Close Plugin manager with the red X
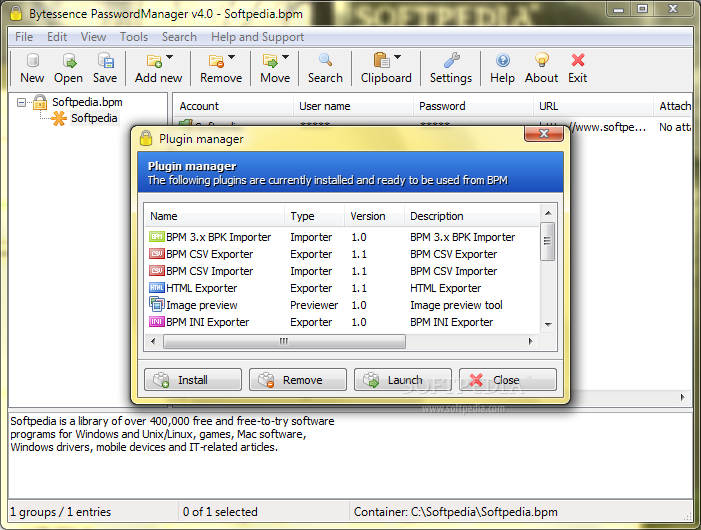Viewport: 701px width, 530px height. (x=544, y=134)
